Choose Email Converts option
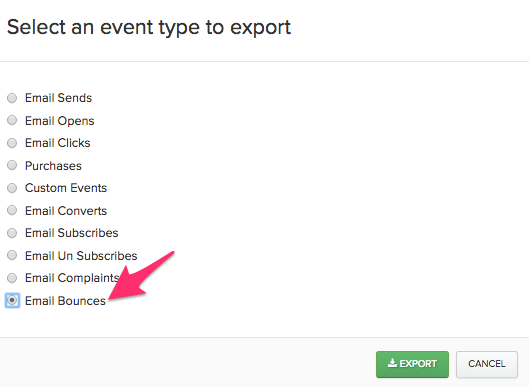This screenshot has height=387, width=529. 12,210
